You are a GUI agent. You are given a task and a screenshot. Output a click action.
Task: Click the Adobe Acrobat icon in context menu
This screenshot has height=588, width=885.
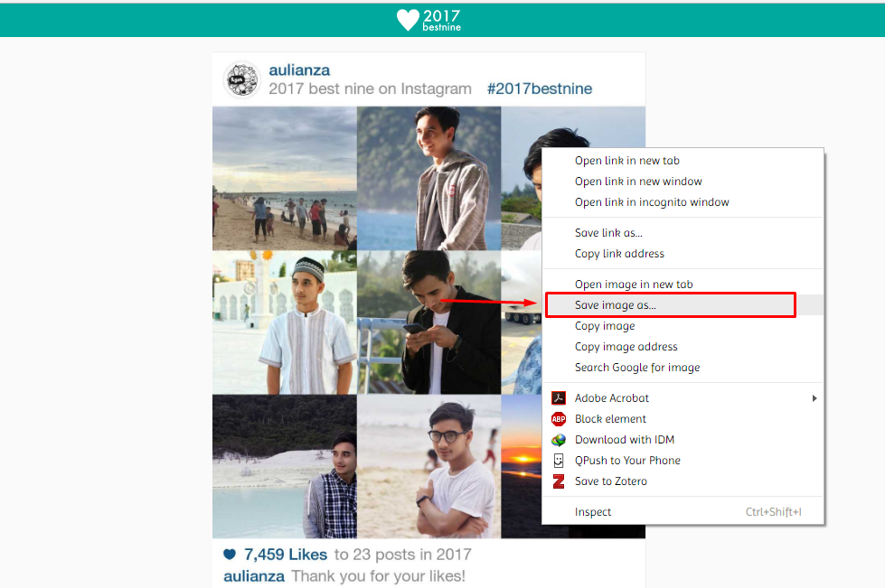coord(558,398)
